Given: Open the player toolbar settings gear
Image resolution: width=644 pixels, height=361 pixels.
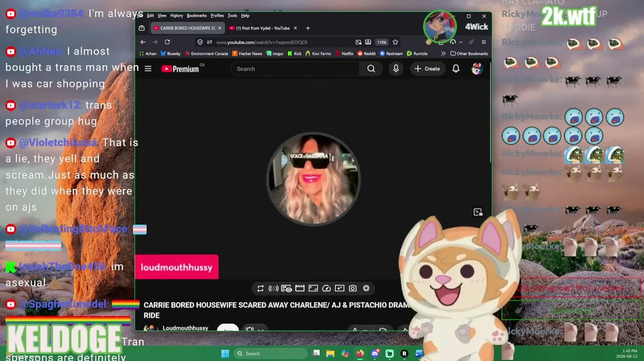Looking at the screenshot, I should point(366,288).
